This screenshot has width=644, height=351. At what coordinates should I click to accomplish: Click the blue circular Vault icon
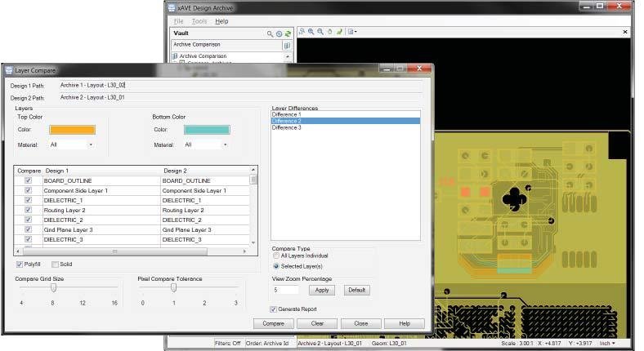[x=280, y=33]
